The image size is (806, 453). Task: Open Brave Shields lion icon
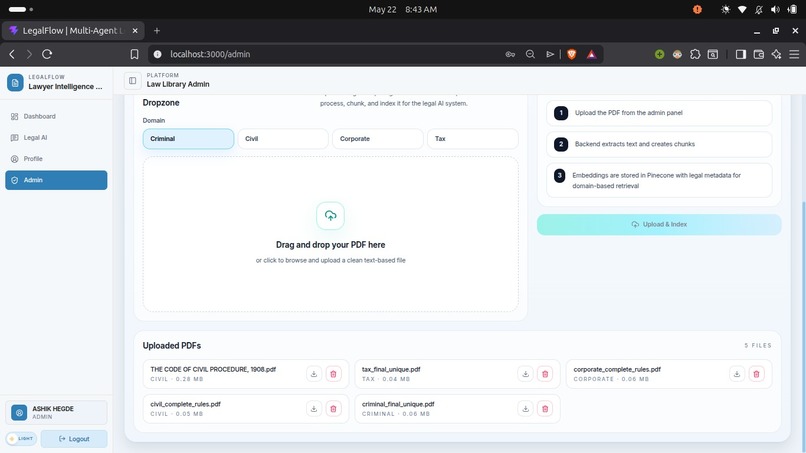click(572, 54)
